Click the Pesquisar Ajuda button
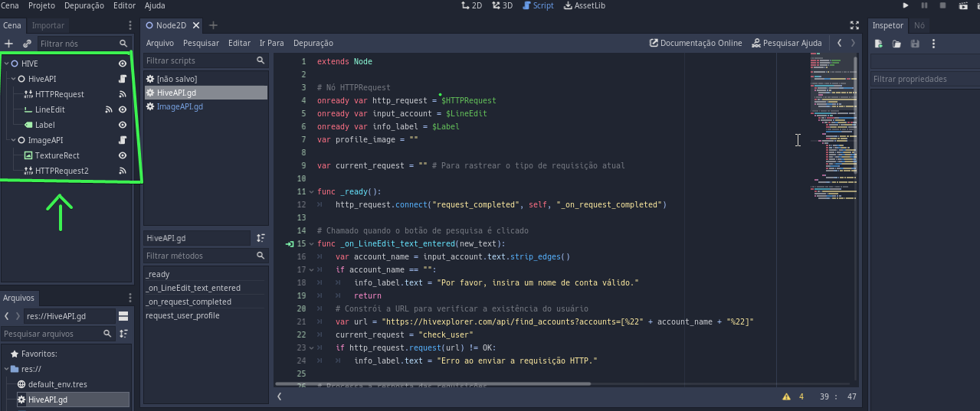 pyautogui.click(x=787, y=43)
